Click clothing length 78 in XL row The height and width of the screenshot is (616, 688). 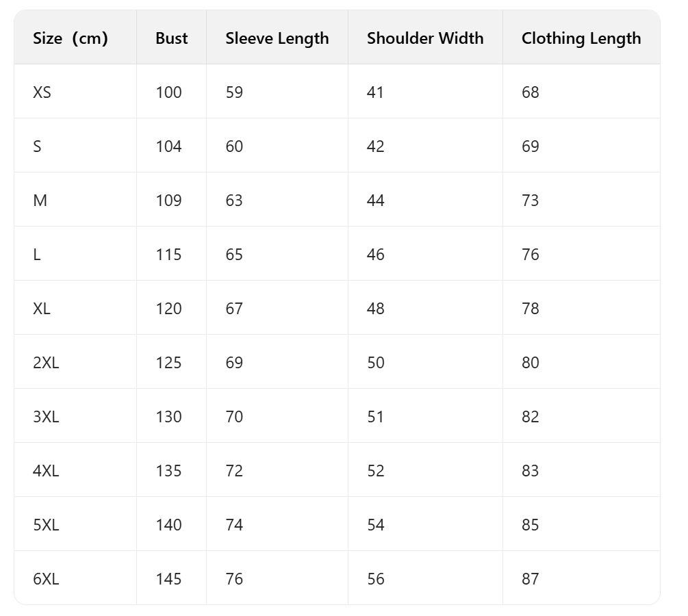pyautogui.click(x=531, y=309)
